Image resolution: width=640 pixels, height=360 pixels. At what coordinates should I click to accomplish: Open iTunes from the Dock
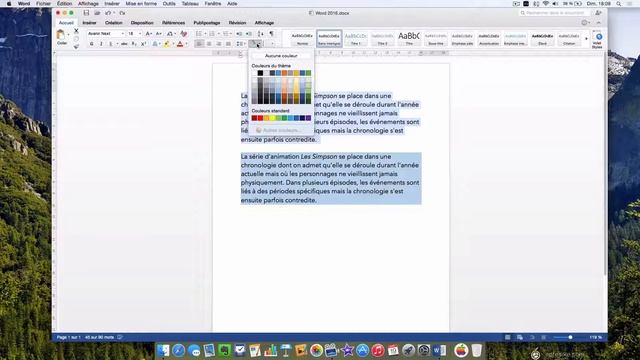(x=378, y=350)
